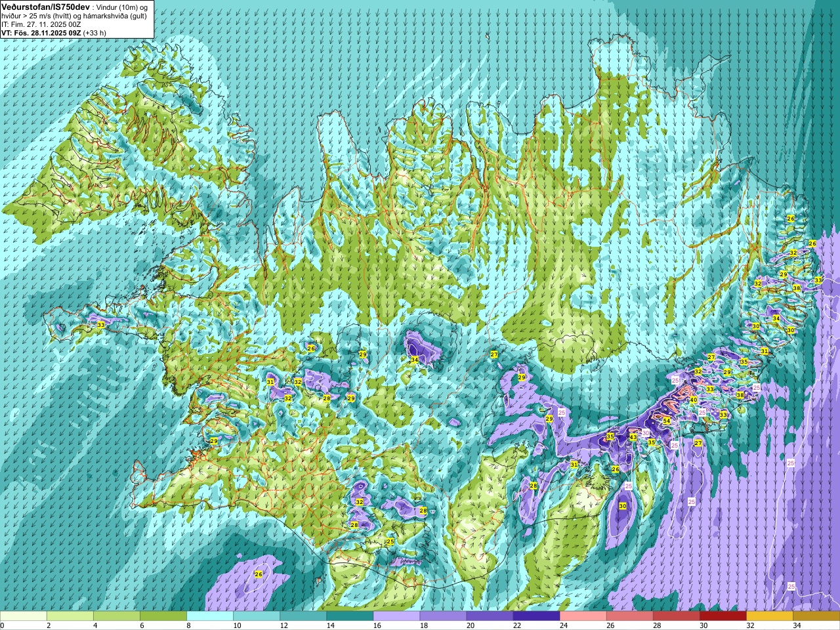Screen dimensions: 840x630
Task: Click the legend scale number 12
Action: point(284,625)
